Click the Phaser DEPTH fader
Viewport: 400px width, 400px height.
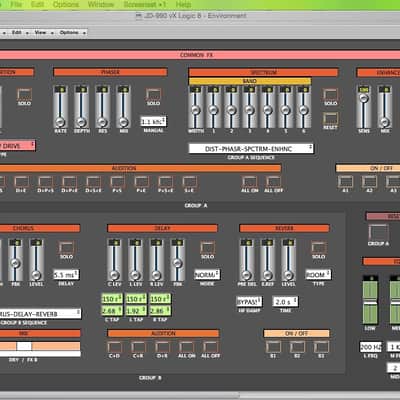point(81,107)
